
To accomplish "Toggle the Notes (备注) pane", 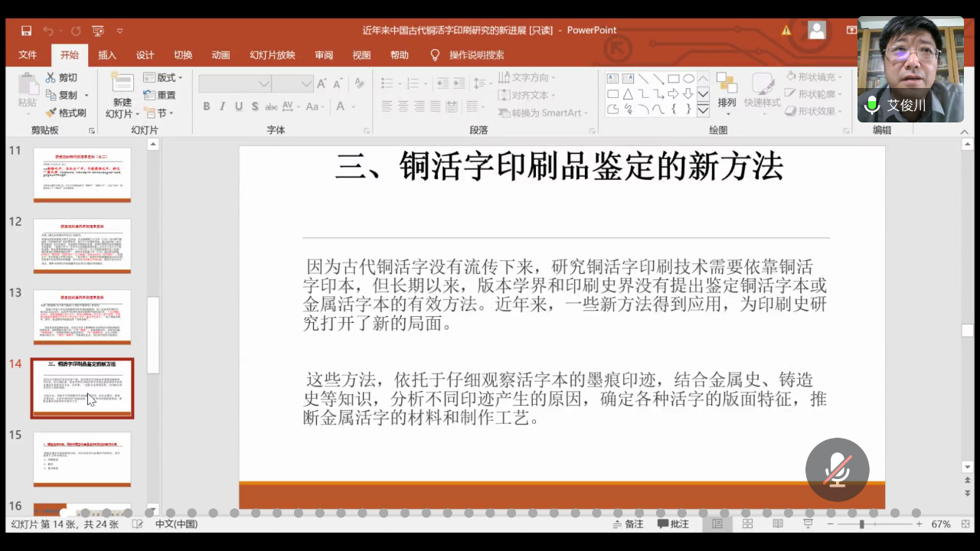I will (629, 524).
